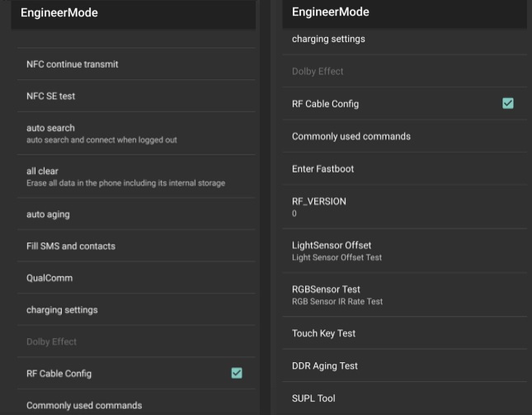Start DDR Aging Test
This screenshot has height=415, width=532.
pos(404,365)
